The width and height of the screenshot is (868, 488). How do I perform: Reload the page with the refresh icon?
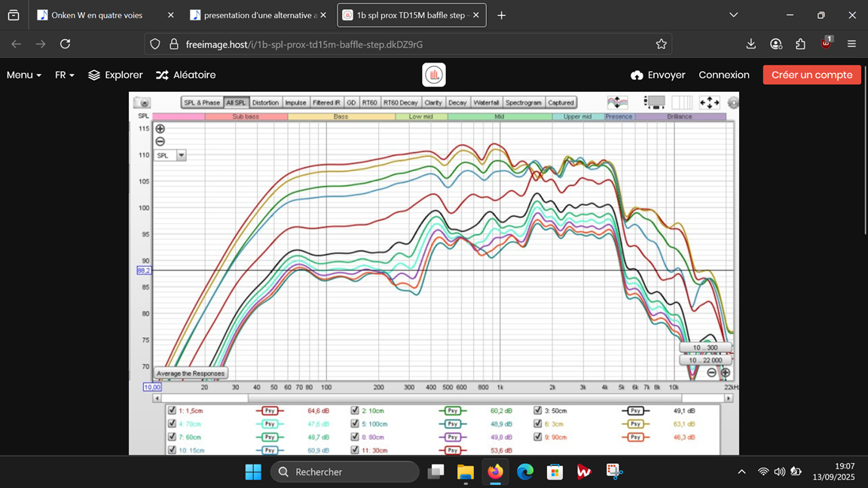click(x=66, y=44)
